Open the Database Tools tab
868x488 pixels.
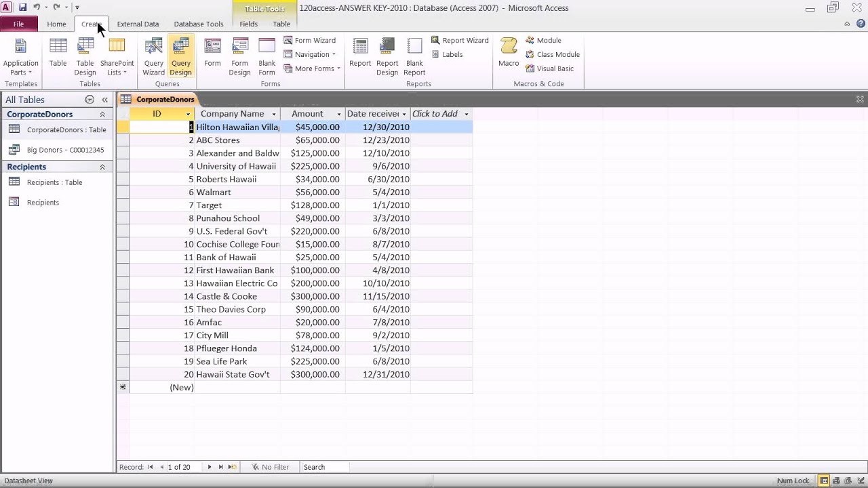[199, 24]
